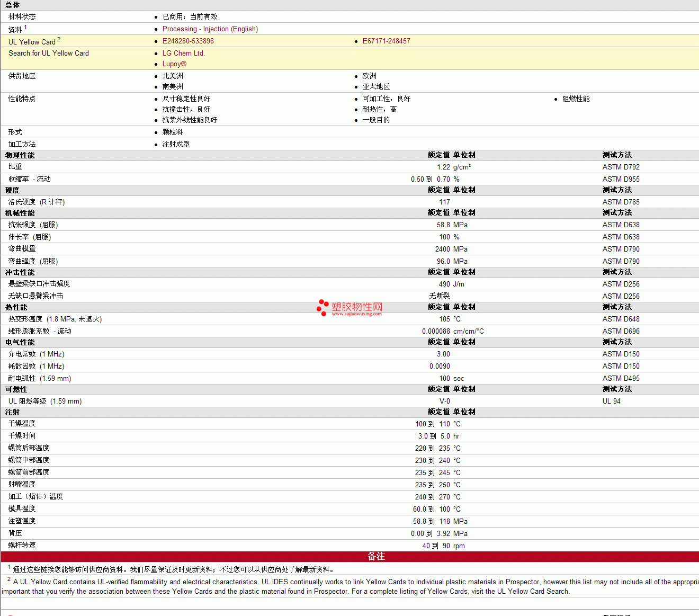The image size is (699, 616).
Task: Click the ASTM D696 test method
Action: 621,332
